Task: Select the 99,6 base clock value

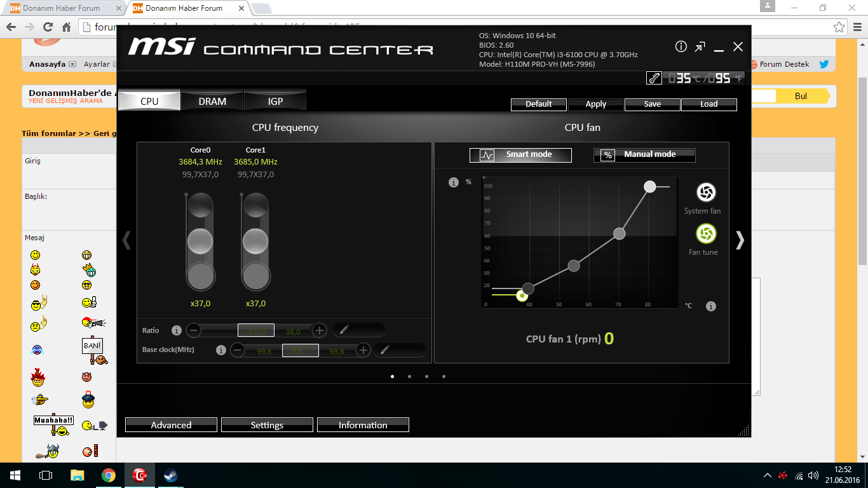Action: [264, 351]
